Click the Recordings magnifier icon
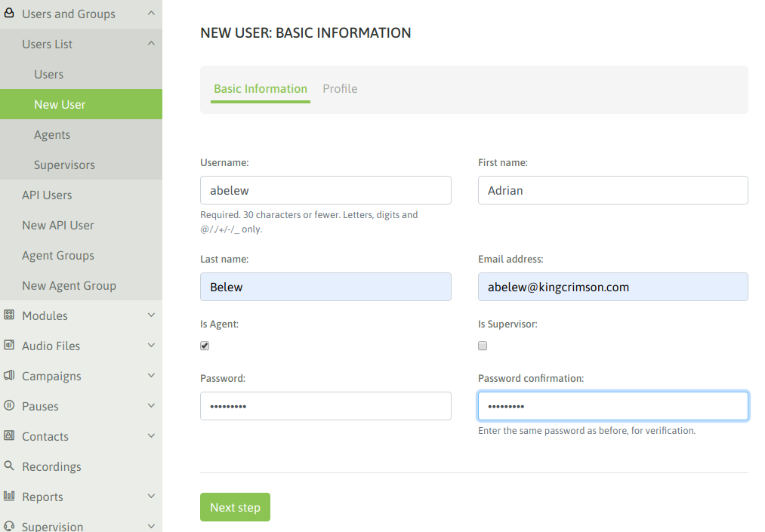The height and width of the screenshot is (532, 765). coord(9,466)
